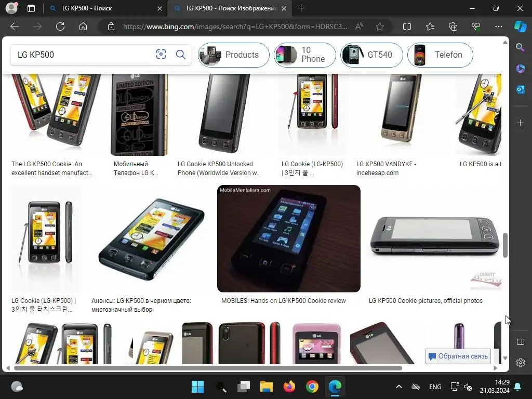Click the scroll down arrow

tap(505, 358)
